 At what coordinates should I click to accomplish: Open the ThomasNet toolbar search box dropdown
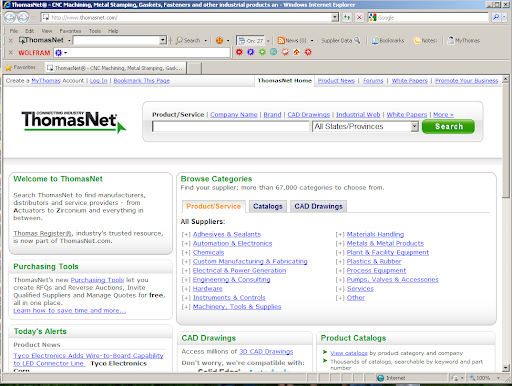[163, 40]
